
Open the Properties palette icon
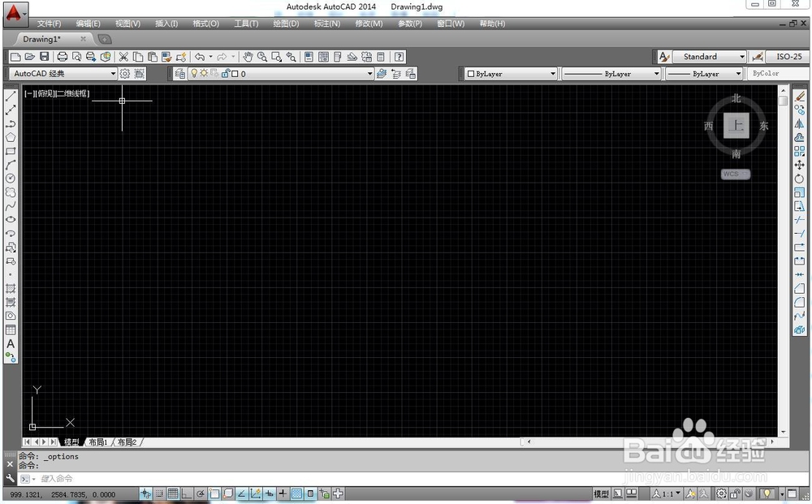pos(309,57)
